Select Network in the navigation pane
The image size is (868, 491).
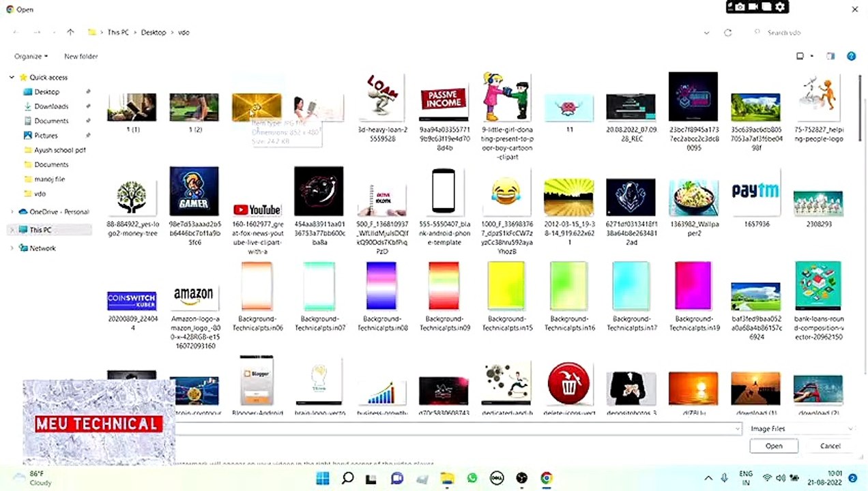[42, 248]
